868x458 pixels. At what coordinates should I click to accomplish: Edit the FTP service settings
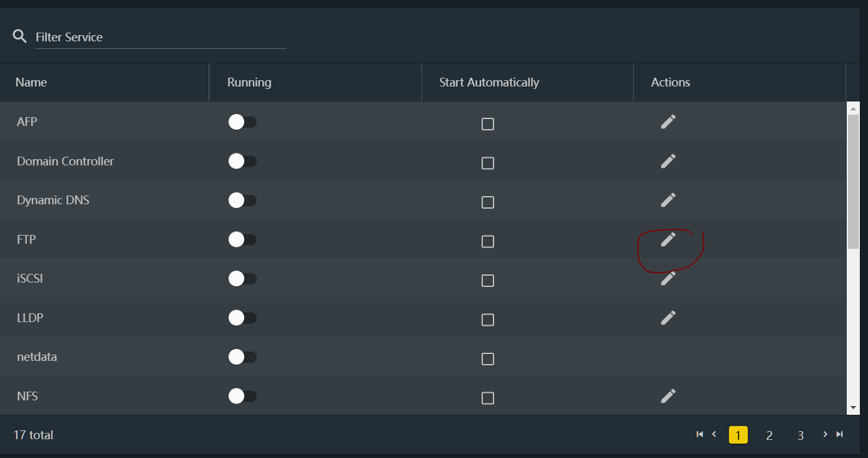click(x=668, y=239)
